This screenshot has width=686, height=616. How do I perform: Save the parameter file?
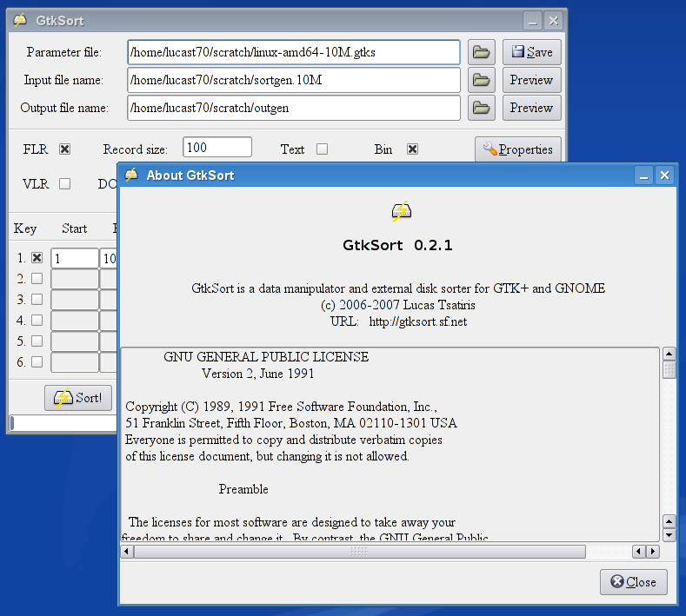(531, 52)
